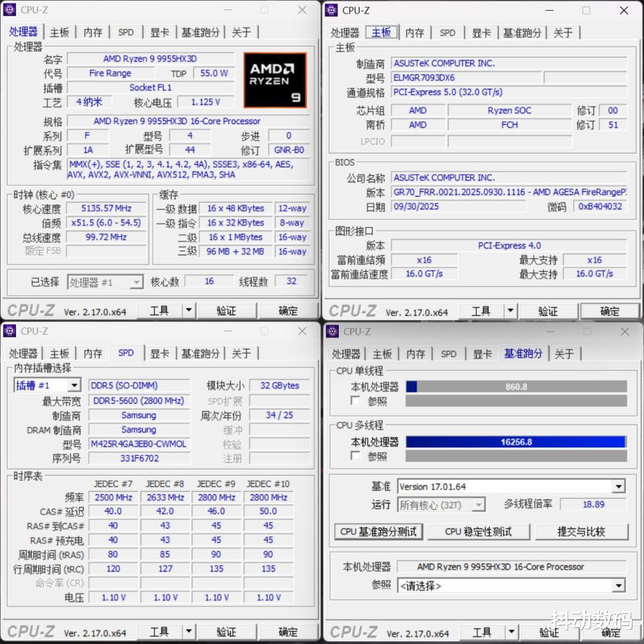Switch to 内存 tab in processor window

pos(93,32)
